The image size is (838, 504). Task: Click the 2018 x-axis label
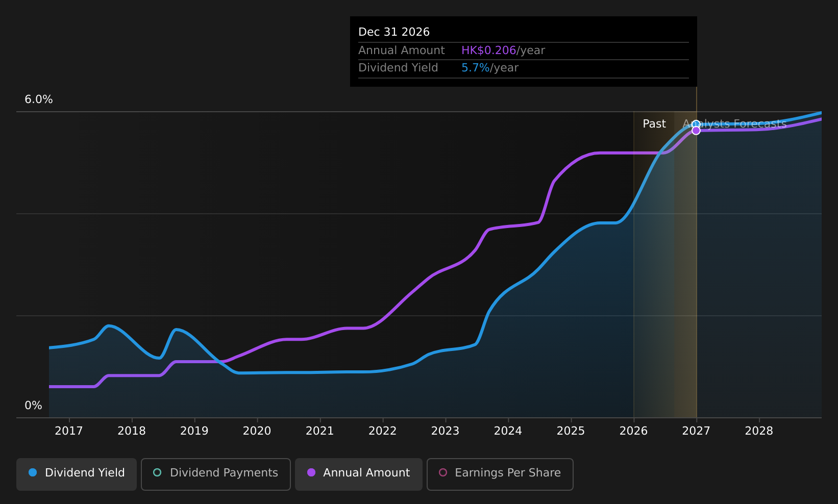coord(132,431)
